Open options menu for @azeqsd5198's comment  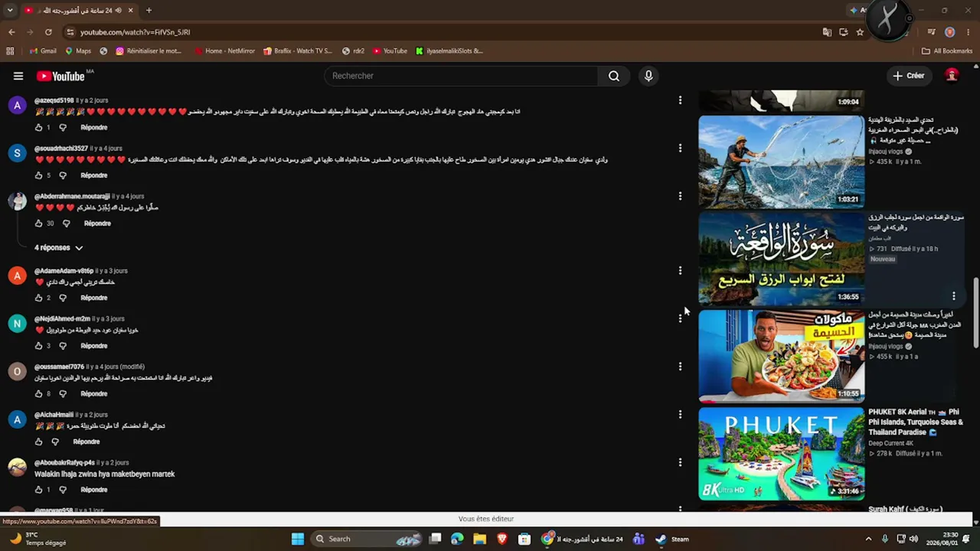tap(680, 100)
